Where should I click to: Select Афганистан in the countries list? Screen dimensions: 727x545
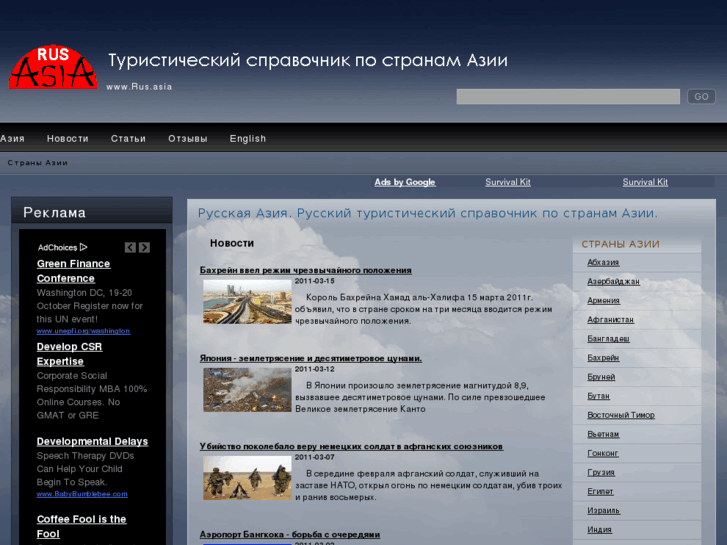pos(610,319)
